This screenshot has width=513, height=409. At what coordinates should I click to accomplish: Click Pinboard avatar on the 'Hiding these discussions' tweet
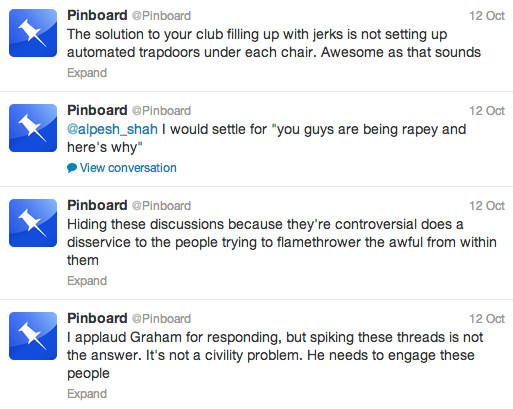pyautogui.click(x=33, y=223)
